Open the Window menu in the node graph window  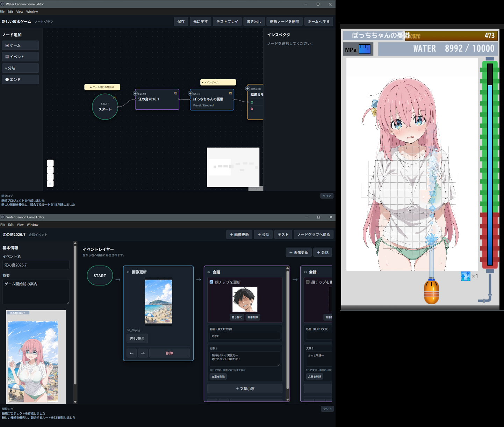click(32, 12)
